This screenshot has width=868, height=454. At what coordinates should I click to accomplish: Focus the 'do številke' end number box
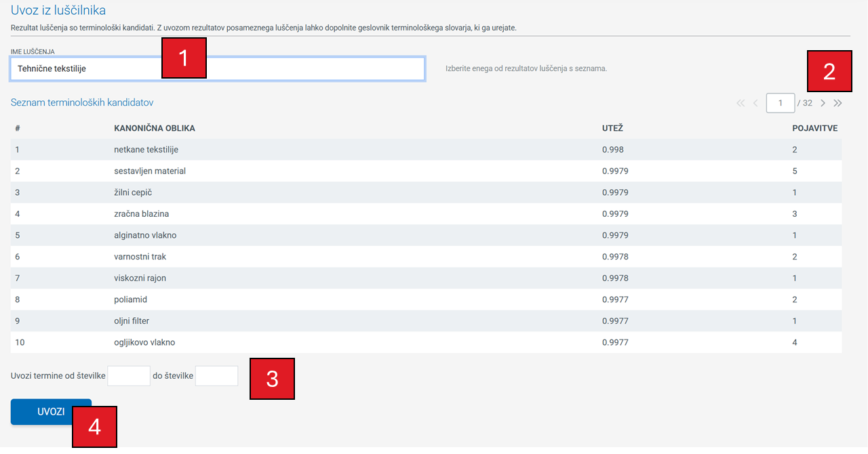click(216, 376)
